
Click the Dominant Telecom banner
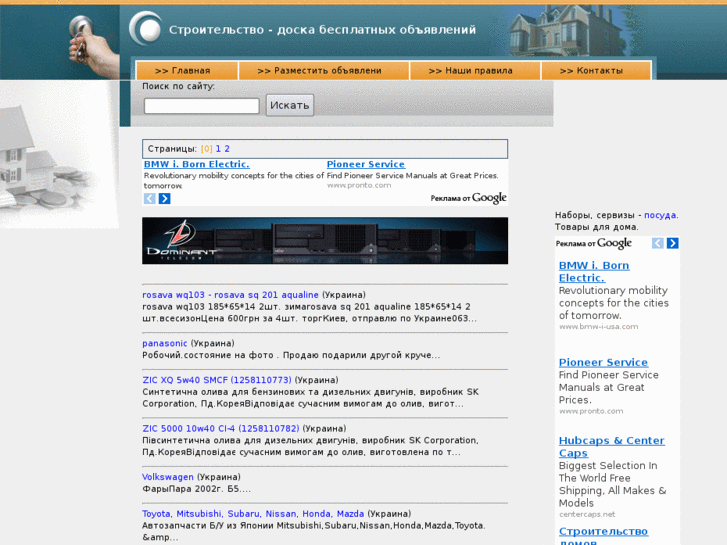[x=325, y=241]
